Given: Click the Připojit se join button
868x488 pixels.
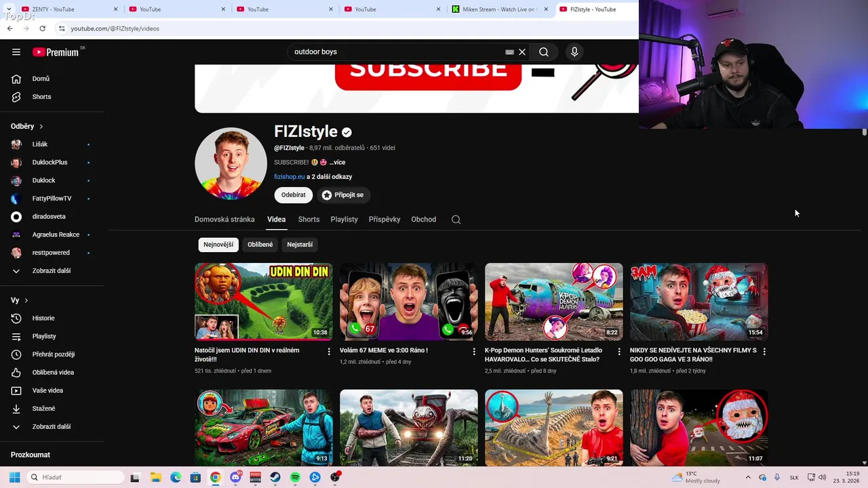Looking at the screenshot, I should (343, 195).
